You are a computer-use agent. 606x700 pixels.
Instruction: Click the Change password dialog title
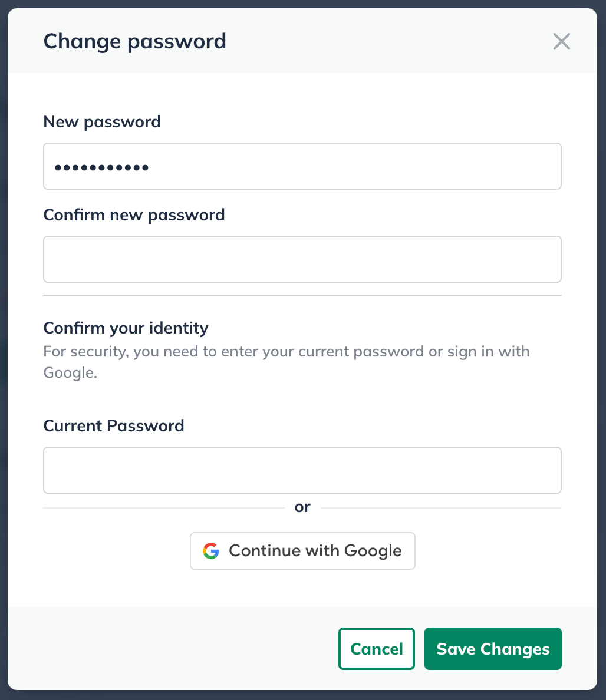pyautogui.click(x=134, y=41)
